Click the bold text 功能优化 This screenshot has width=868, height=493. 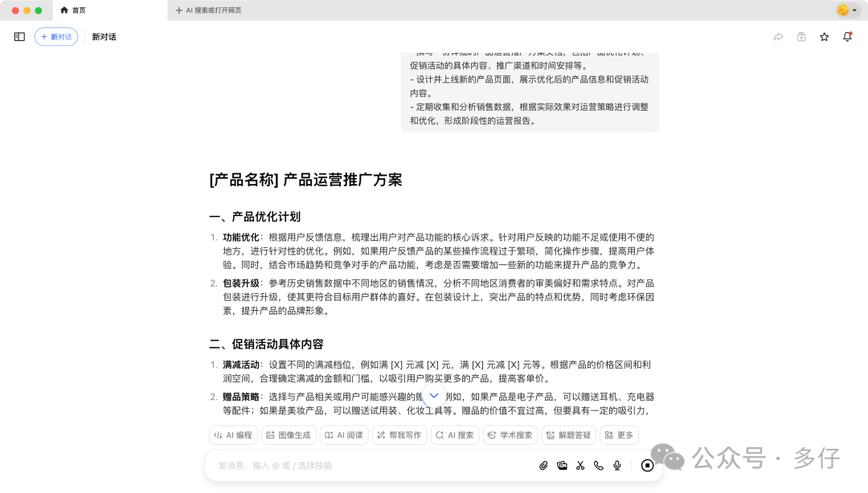241,238
